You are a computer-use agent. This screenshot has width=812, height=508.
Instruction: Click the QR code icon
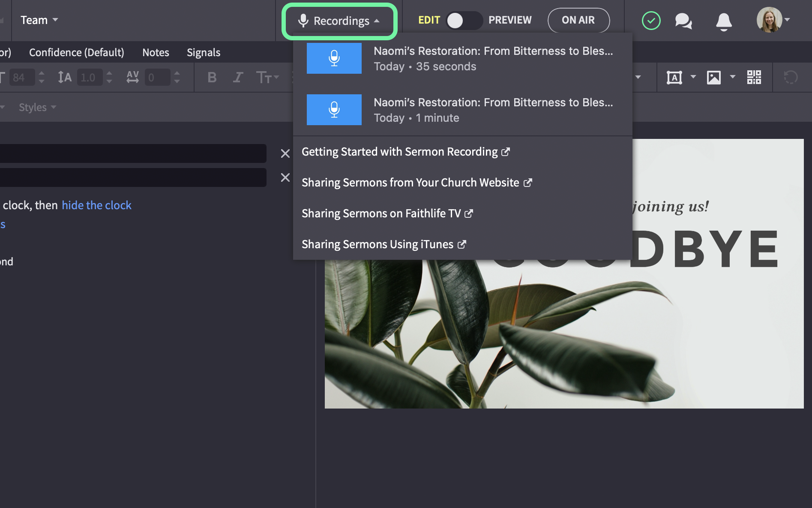click(754, 77)
